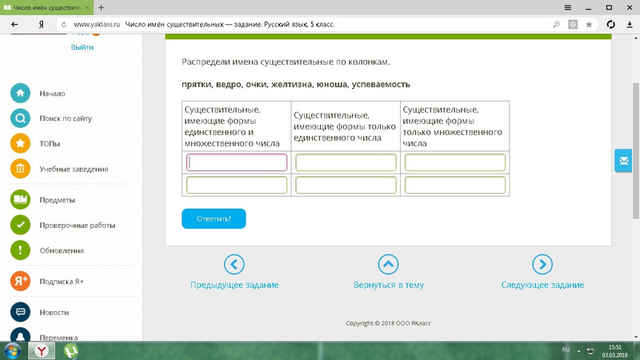The image size is (640, 360).
Task: Open the Проверочные работы checkmark icon
Action: click(x=20, y=225)
